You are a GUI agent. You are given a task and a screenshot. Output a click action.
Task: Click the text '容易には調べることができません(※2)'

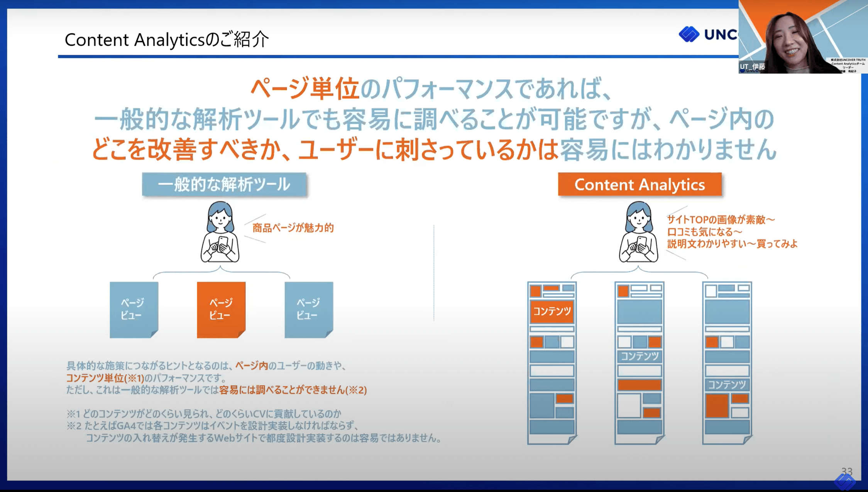293,390
